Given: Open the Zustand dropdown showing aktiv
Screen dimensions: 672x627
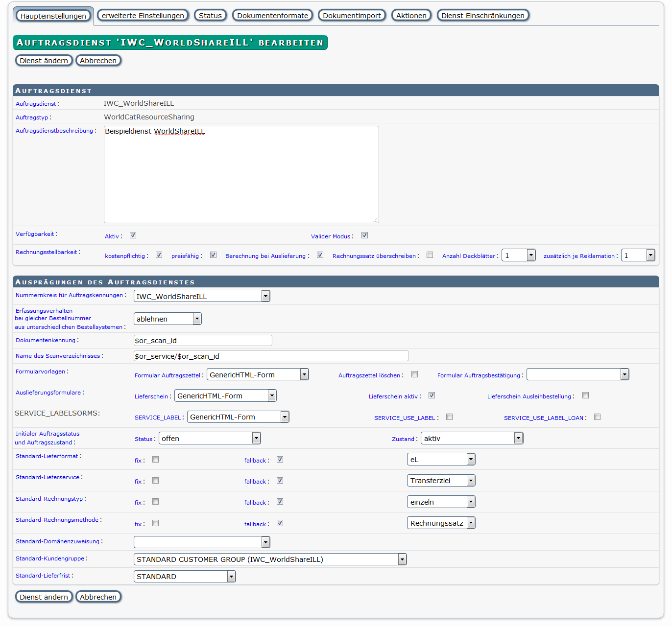Looking at the screenshot, I should pyautogui.click(x=472, y=438).
